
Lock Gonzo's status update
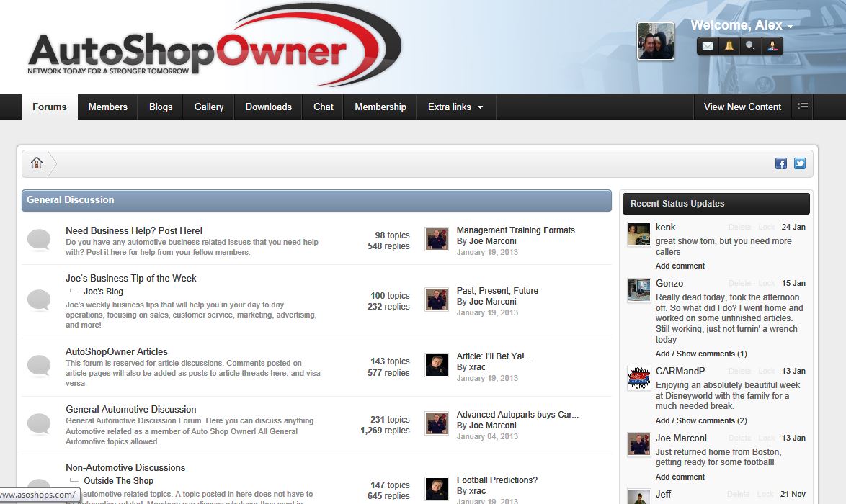(x=766, y=284)
